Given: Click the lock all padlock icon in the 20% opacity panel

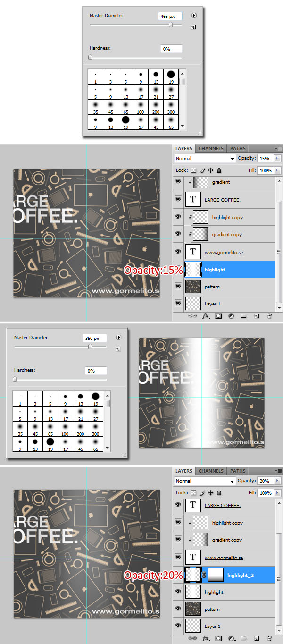Looking at the screenshot, I should [x=219, y=492].
